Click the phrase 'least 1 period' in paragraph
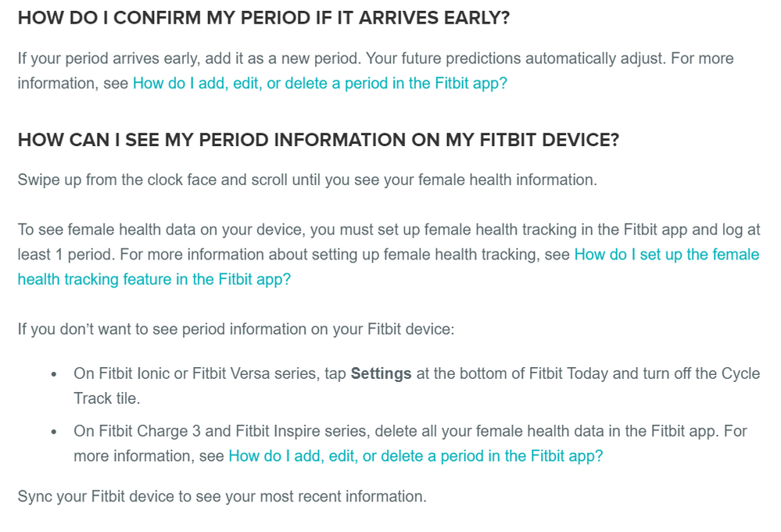The height and width of the screenshot is (532, 781). pyautogui.click(x=66, y=255)
